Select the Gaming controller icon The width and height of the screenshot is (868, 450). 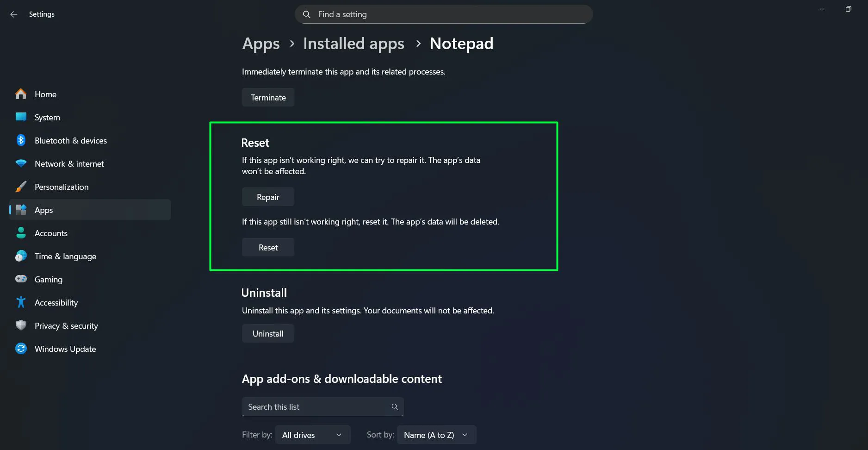[x=21, y=279]
